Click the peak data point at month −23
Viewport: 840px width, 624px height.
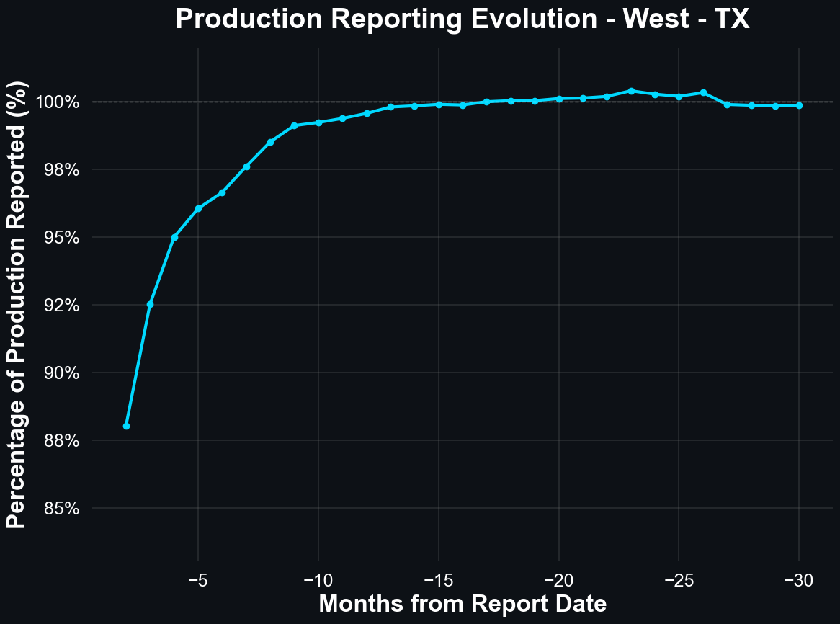point(631,91)
